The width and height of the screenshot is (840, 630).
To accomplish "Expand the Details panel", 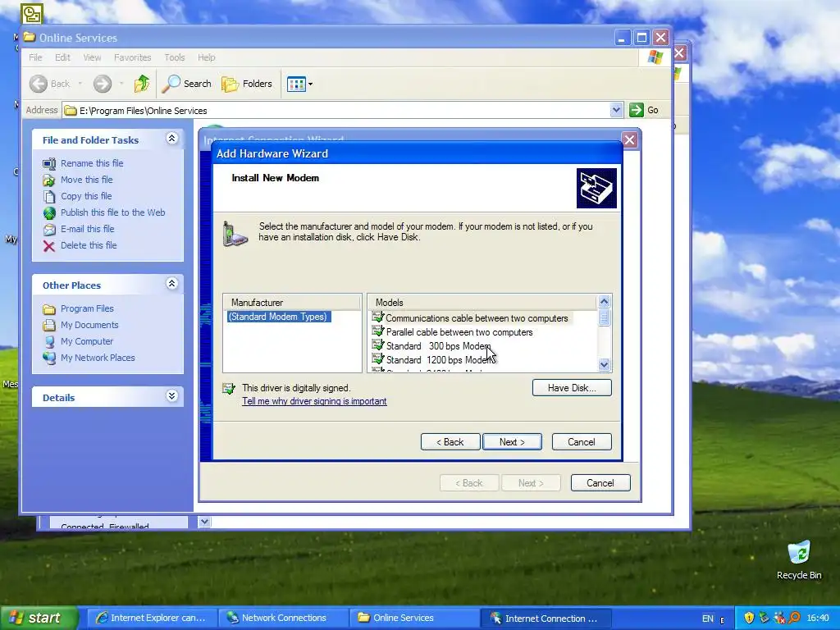I will 171,396.
